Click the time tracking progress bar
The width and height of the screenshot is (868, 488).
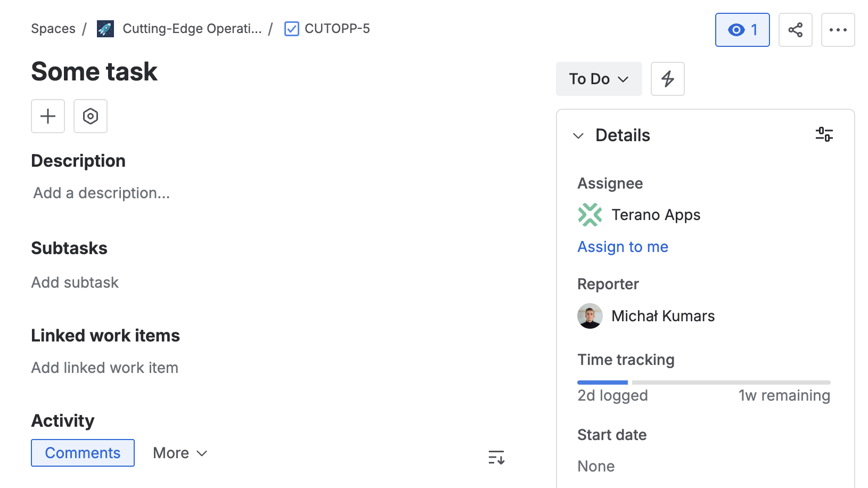click(703, 382)
